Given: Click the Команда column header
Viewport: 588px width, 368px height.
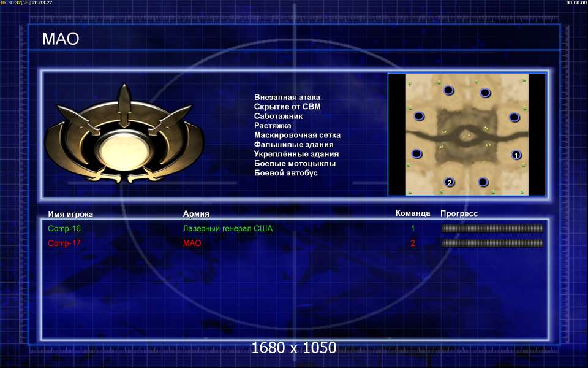Looking at the screenshot, I should tap(412, 213).
